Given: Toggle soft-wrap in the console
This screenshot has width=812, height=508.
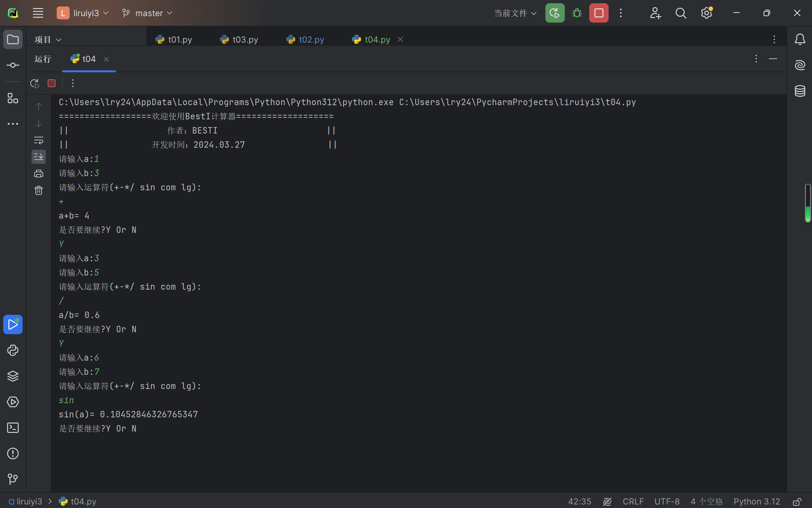Looking at the screenshot, I should [x=39, y=140].
